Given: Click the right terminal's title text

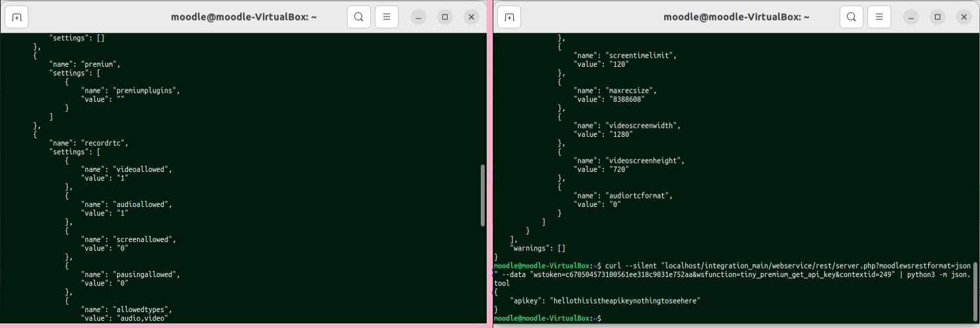Looking at the screenshot, I should click(x=736, y=17).
